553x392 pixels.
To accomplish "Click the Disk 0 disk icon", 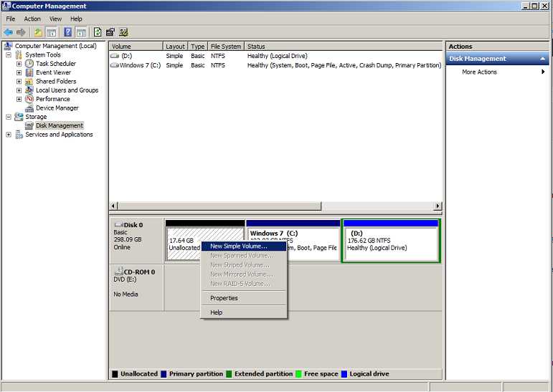I will [x=119, y=224].
